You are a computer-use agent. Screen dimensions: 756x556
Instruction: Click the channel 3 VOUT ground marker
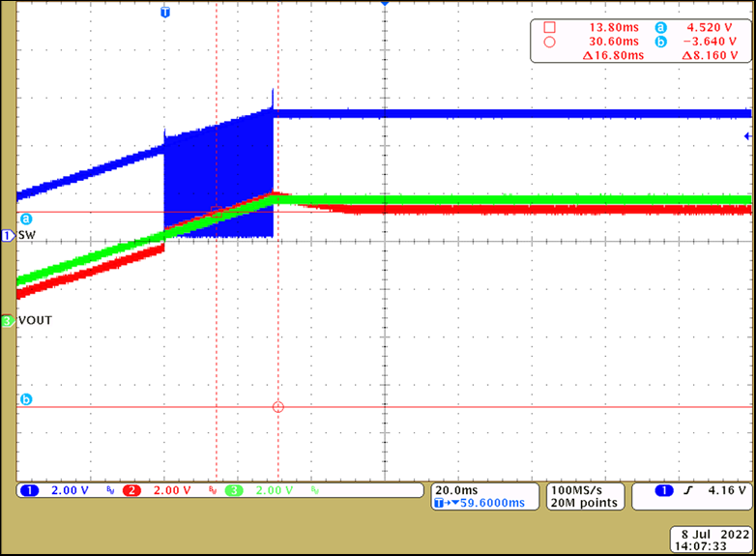tap(9, 320)
